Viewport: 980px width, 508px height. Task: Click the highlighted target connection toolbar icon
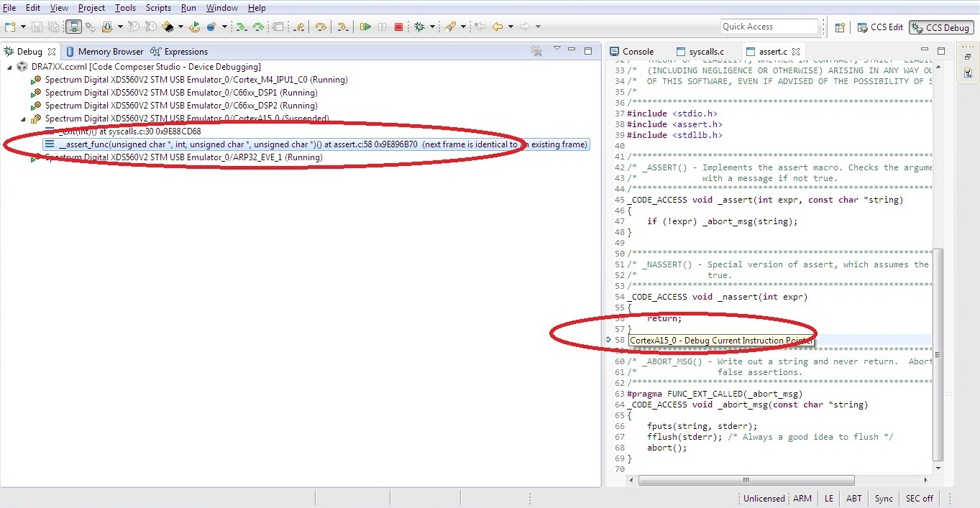click(x=73, y=27)
